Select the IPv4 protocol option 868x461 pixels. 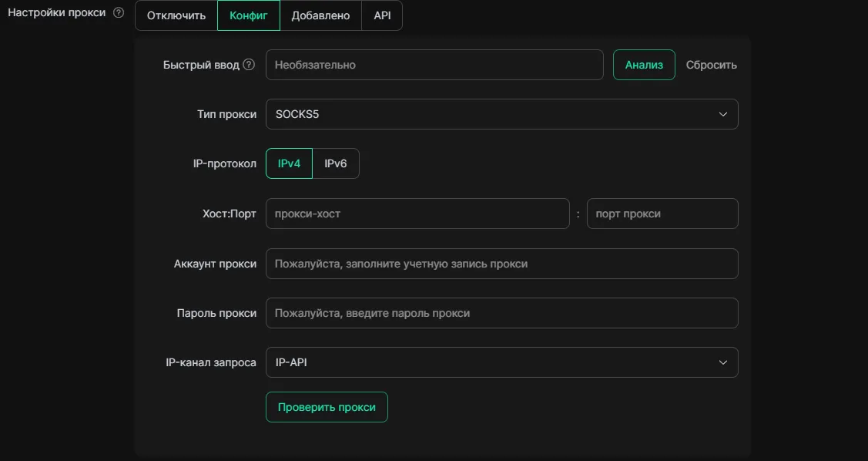pos(289,163)
